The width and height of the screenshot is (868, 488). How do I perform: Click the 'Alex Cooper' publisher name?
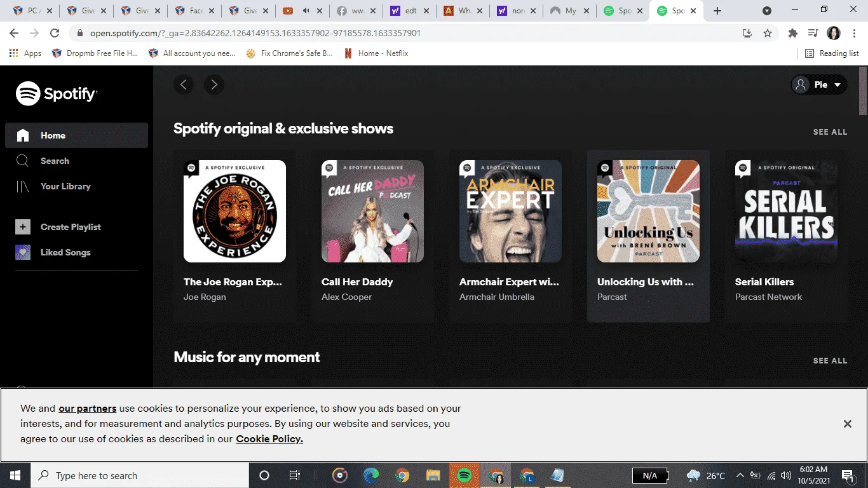pyautogui.click(x=347, y=297)
